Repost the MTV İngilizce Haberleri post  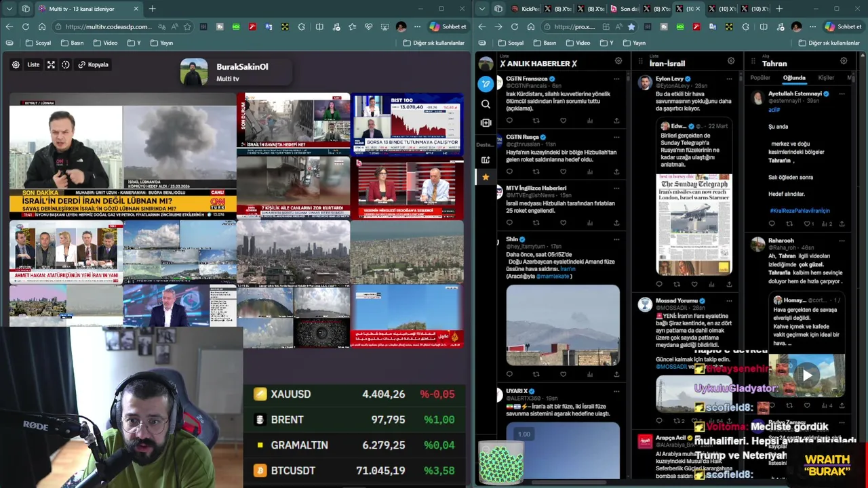tap(536, 222)
